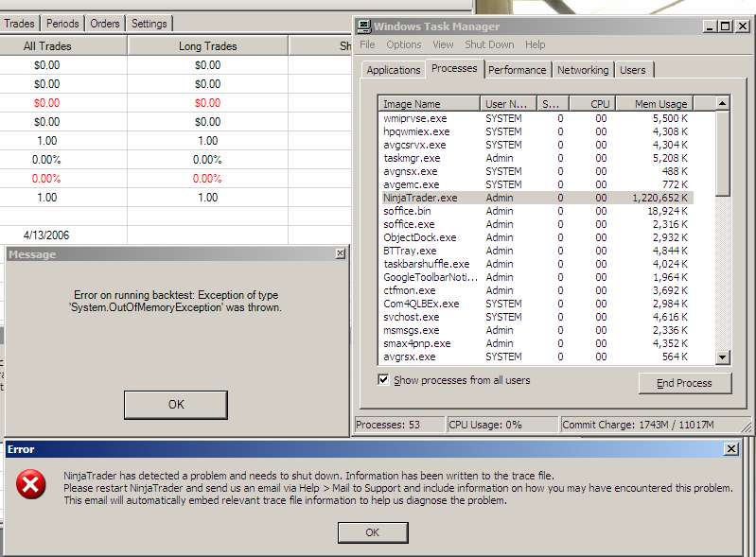Maximize the Windows Task Manager window
The image size is (756, 557).
pos(725,26)
